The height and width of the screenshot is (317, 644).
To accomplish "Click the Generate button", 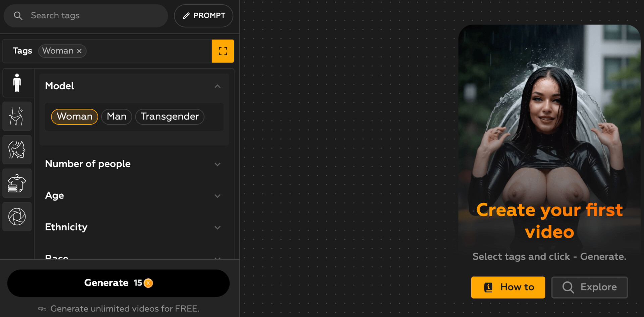I will pos(118,283).
